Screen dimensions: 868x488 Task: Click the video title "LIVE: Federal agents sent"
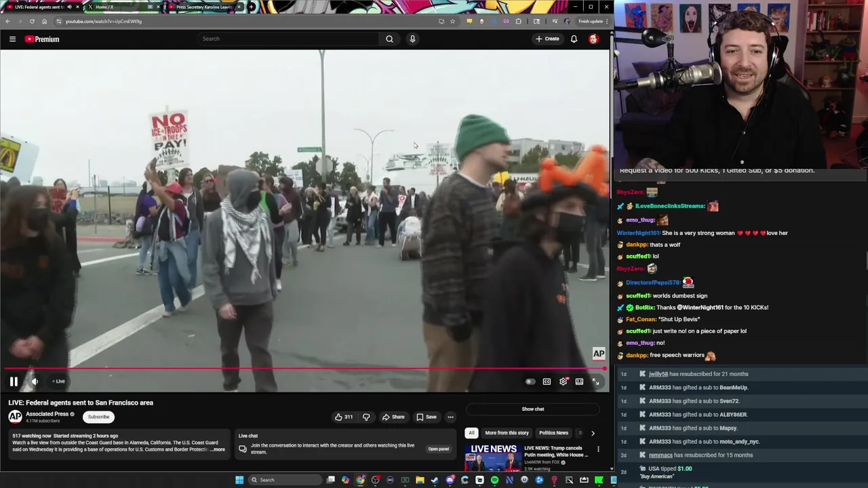click(81, 403)
